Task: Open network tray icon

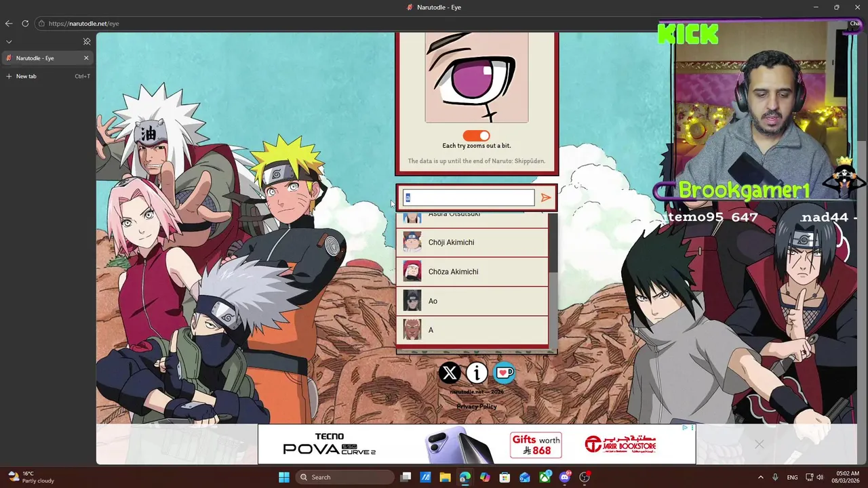Action: (x=810, y=477)
